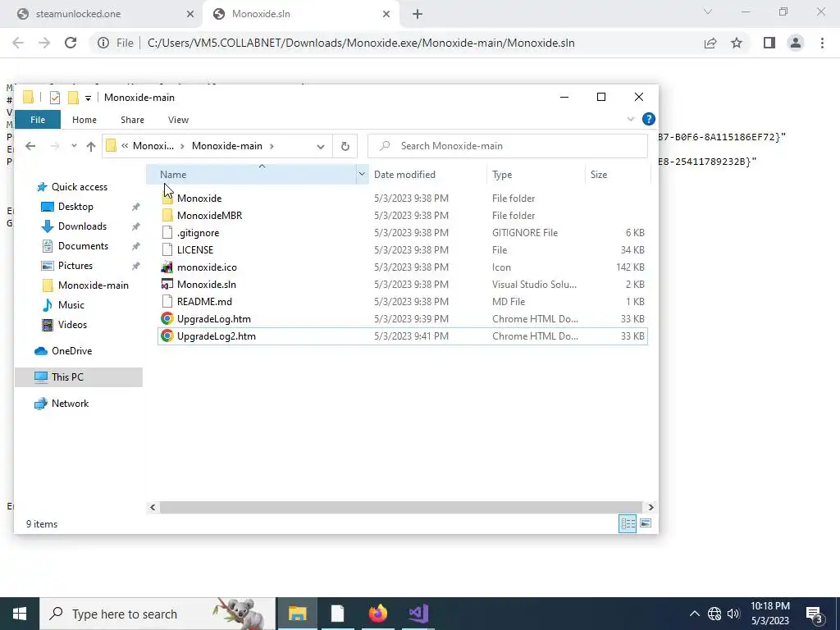Click the Chrome address bar URL
Image resolution: width=840 pixels, height=630 pixels.
click(x=361, y=43)
